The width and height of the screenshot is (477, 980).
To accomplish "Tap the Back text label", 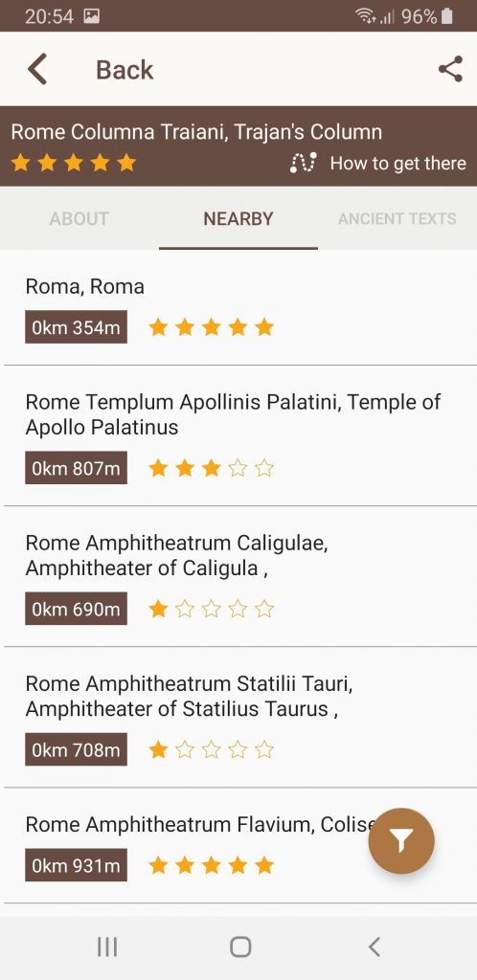I will point(125,69).
